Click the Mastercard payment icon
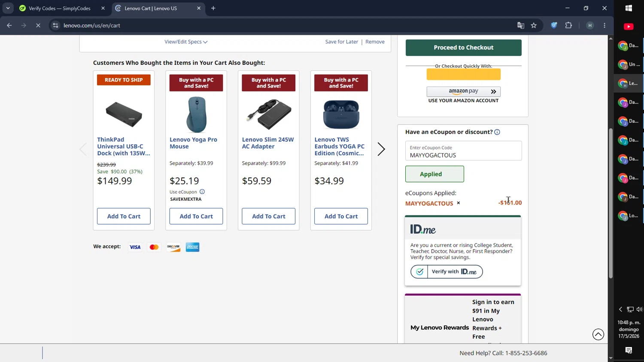This screenshot has width=644, height=362. tap(154, 247)
